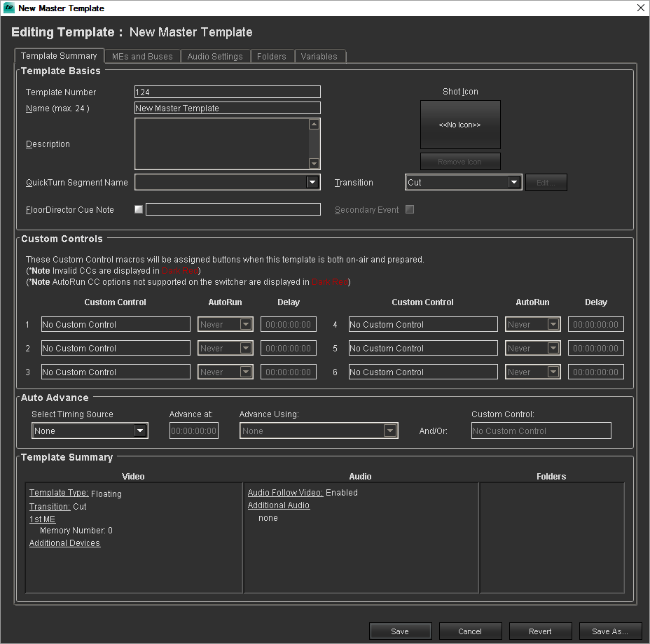Toggle the Secondary Event checkbox

[x=409, y=209]
